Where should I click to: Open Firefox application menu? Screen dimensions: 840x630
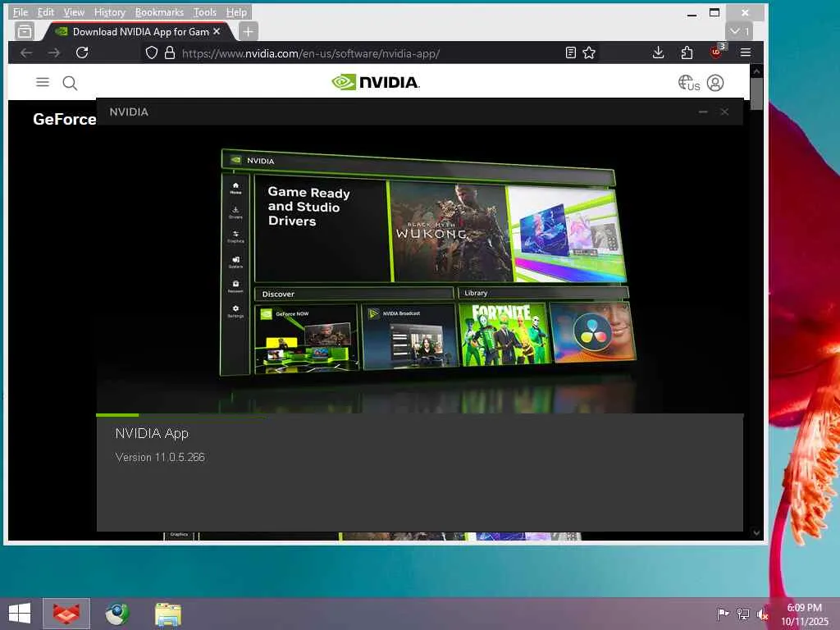tap(745, 52)
